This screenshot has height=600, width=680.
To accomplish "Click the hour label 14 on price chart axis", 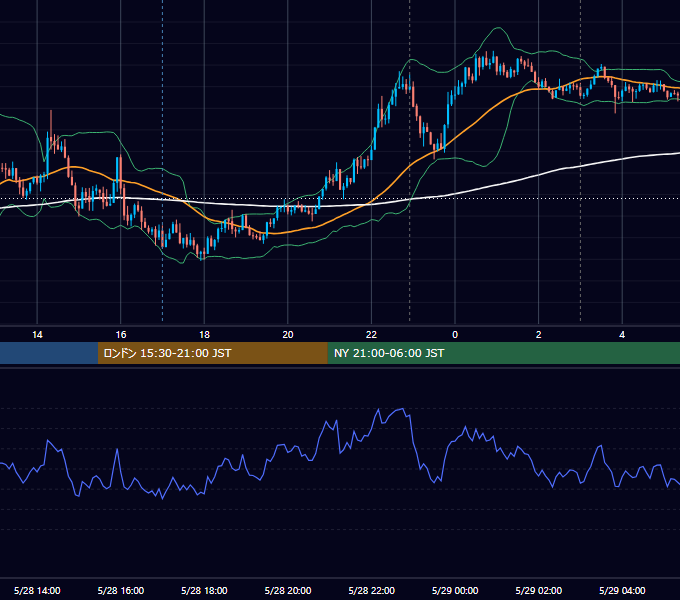I will click(x=37, y=334).
